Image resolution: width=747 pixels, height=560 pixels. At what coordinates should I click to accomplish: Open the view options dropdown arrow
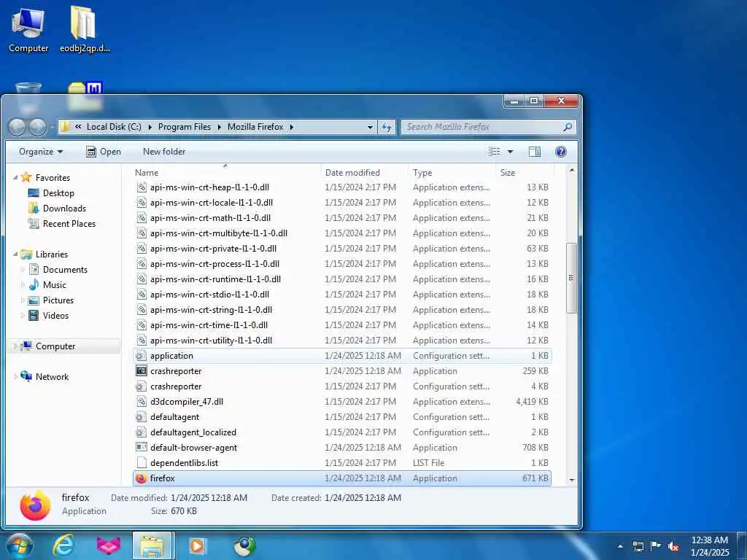coord(510,152)
